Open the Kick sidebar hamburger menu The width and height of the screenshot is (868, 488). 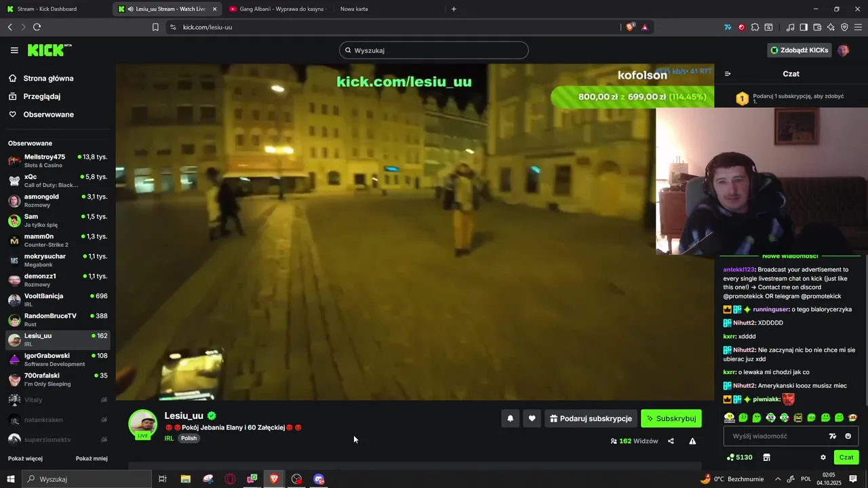point(14,50)
